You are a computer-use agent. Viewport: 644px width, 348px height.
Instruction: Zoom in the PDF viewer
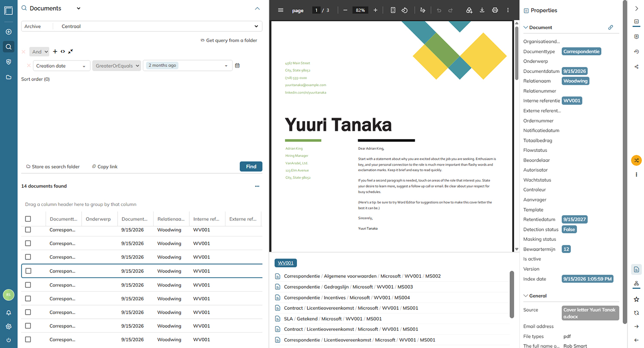[x=376, y=10]
